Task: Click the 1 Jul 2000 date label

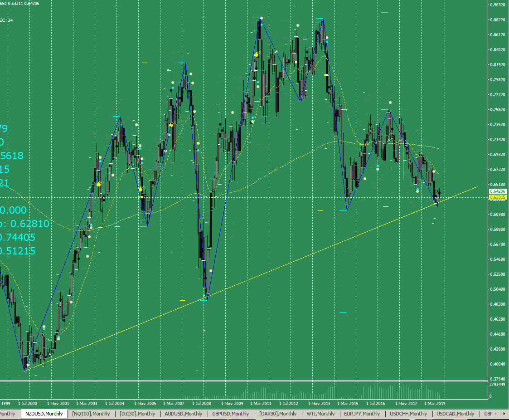Action: pyautogui.click(x=28, y=403)
